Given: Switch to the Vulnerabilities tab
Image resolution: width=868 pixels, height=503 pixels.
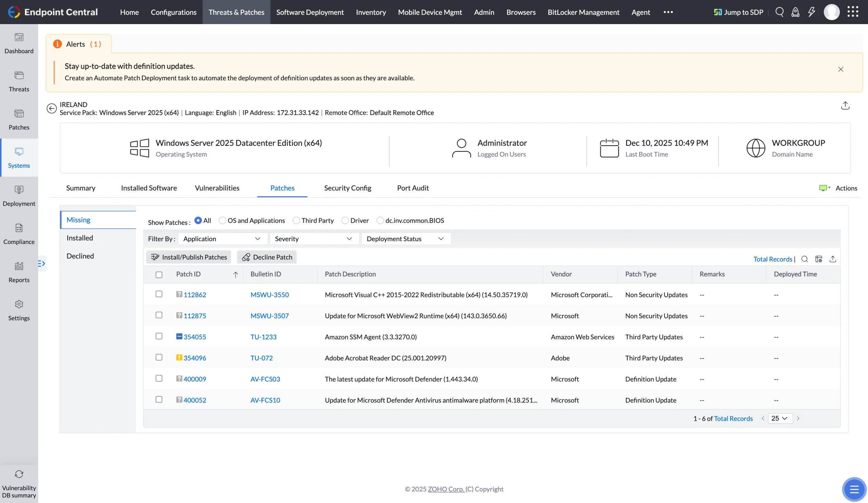Looking at the screenshot, I should point(217,188).
